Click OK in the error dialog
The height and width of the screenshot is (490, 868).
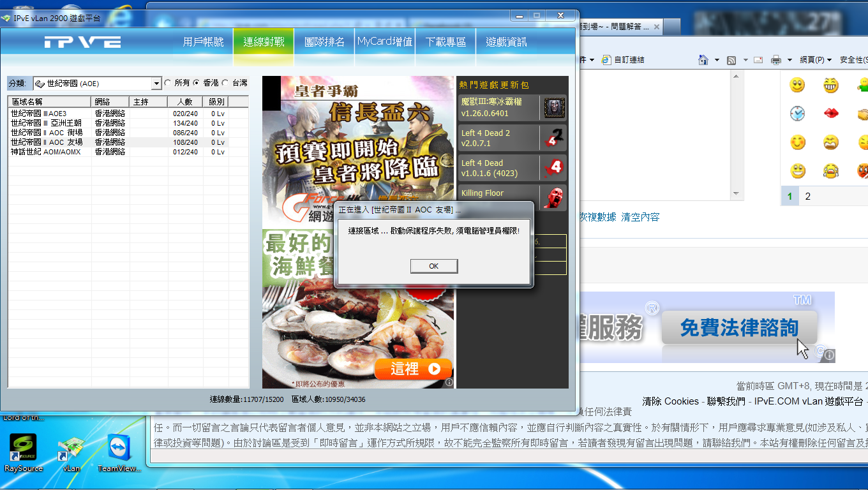click(x=434, y=266)
